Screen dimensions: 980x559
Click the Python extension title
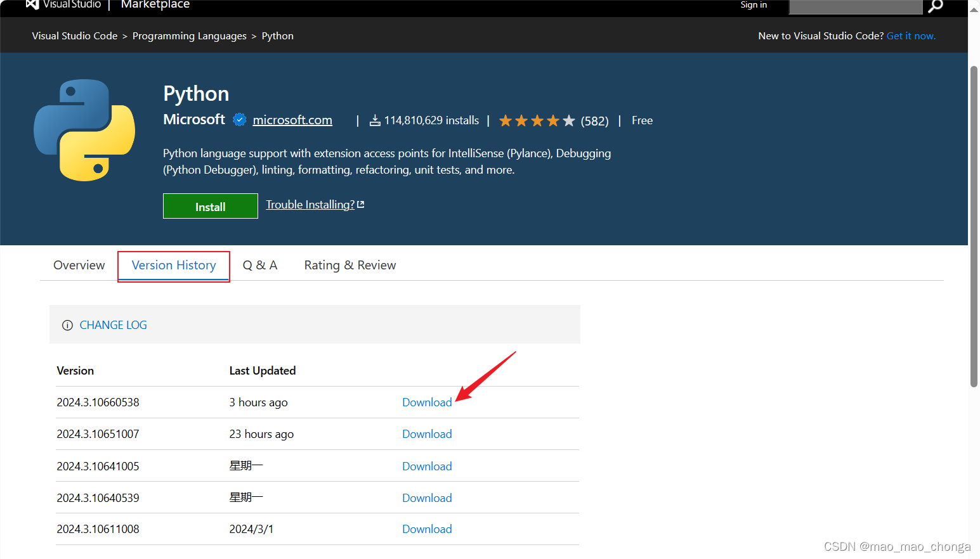(x=196, y=94)
